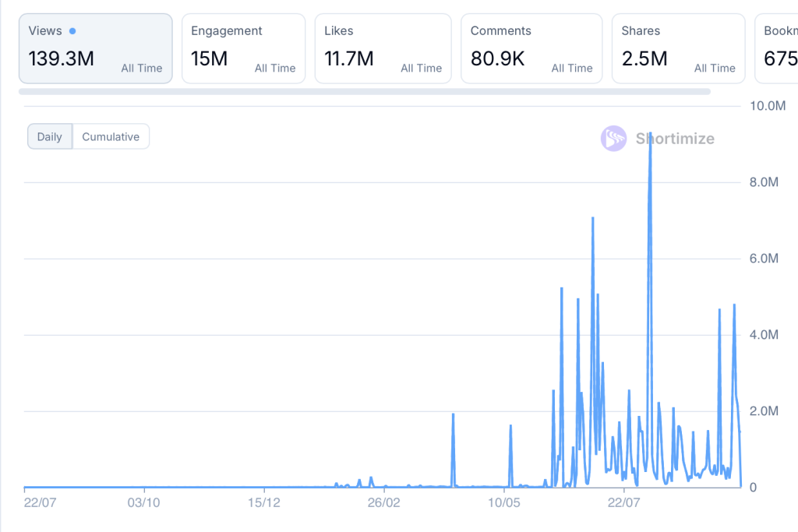798x532 pixels.
Task: Click the tallest chart peak above 9M
Action: point(650,135)
